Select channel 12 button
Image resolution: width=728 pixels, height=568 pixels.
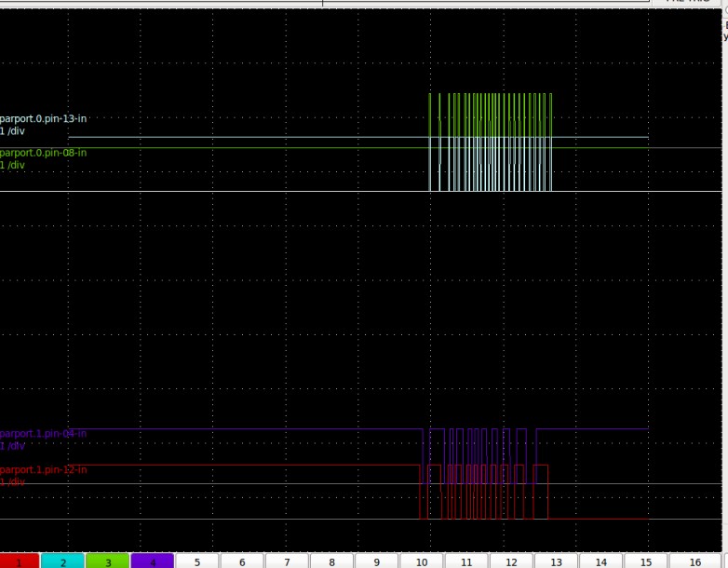coord(511,561)
